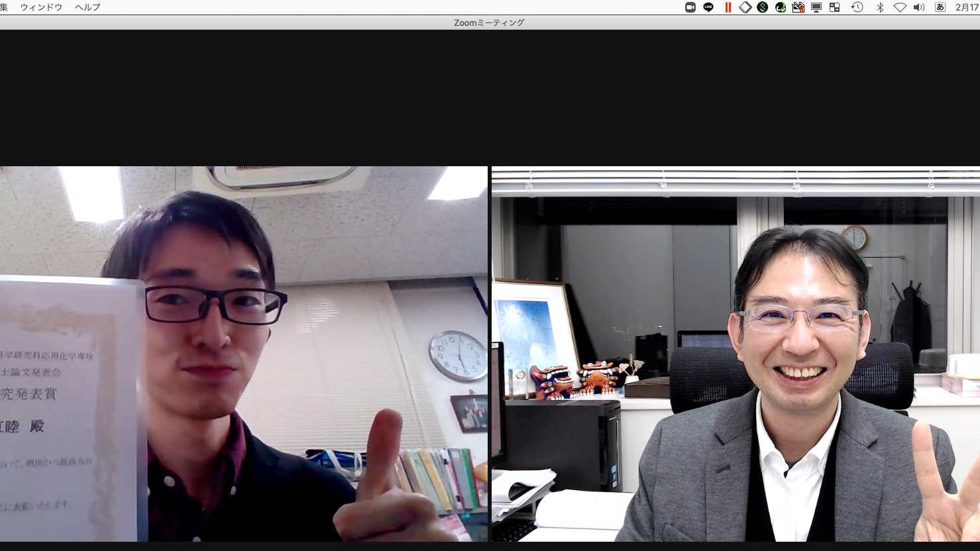980x551 pixels.
Task: Open the toolbox status icon
Action: 798,7
